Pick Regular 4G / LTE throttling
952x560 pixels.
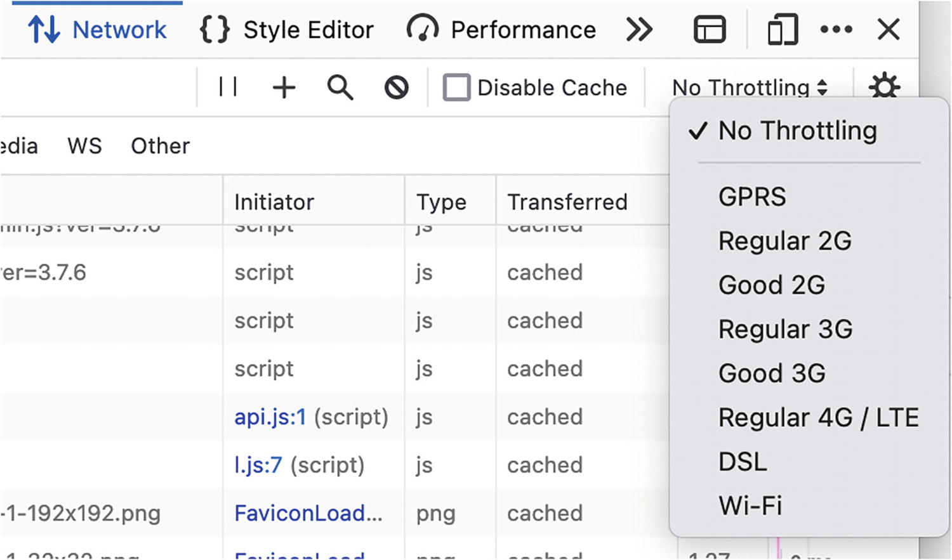818,417
